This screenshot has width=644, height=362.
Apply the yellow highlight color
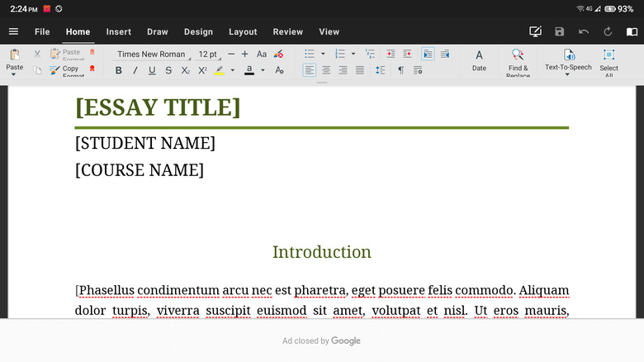pos(220,70)
